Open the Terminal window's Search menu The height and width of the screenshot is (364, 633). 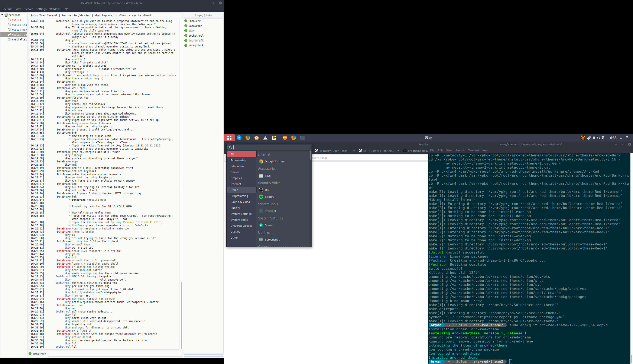point(460,150)
